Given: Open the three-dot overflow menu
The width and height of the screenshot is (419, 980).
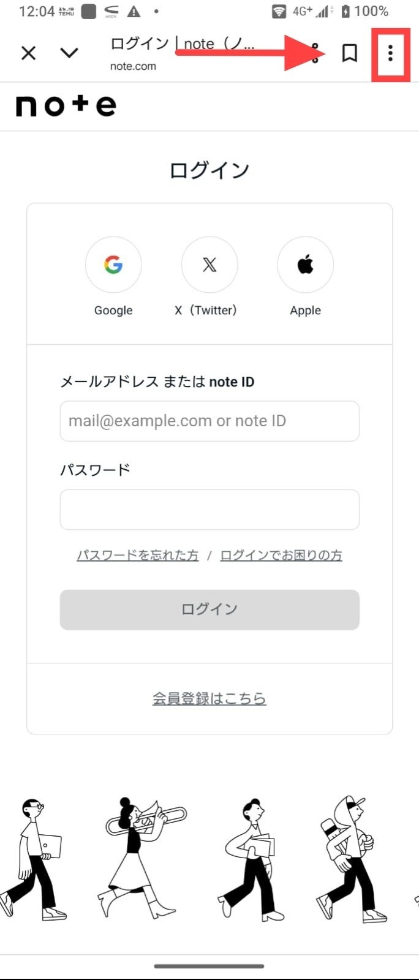Looking at the screenshot, I should (x=390, y=53).
